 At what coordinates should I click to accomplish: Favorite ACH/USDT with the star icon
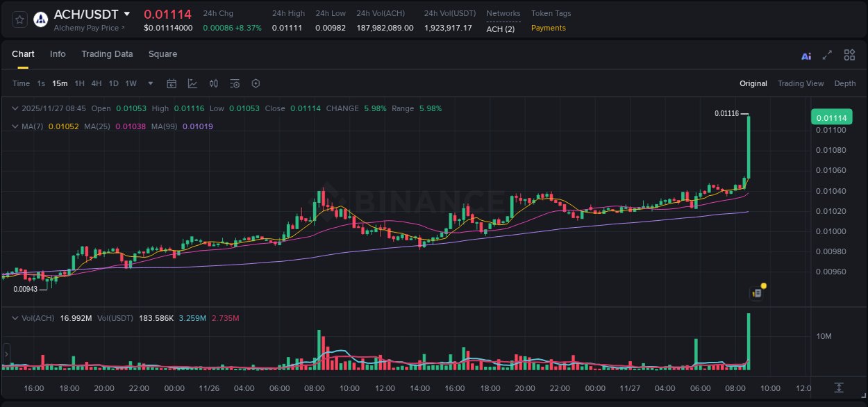pos(19,19)
